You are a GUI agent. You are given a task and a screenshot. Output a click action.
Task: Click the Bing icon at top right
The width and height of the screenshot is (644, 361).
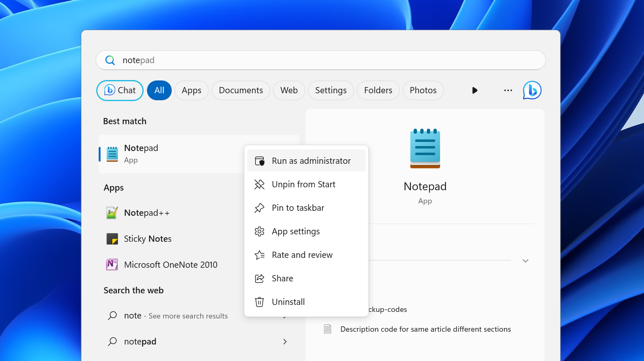pos(532,90)
